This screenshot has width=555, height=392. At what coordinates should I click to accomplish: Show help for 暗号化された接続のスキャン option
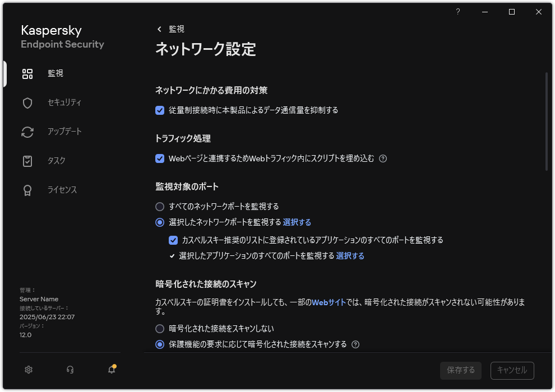[x=355, y=345]
